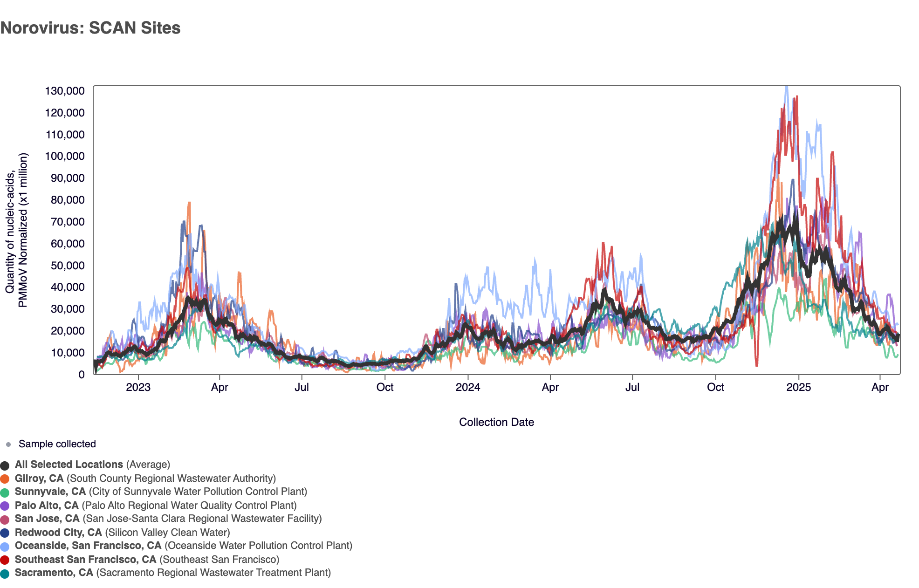Toggle Sacramento, CA legend label
919x588 pixels.
54,573
